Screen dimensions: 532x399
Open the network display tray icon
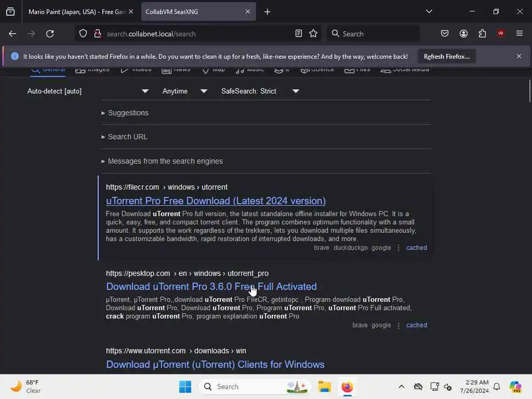pos(434,387)
